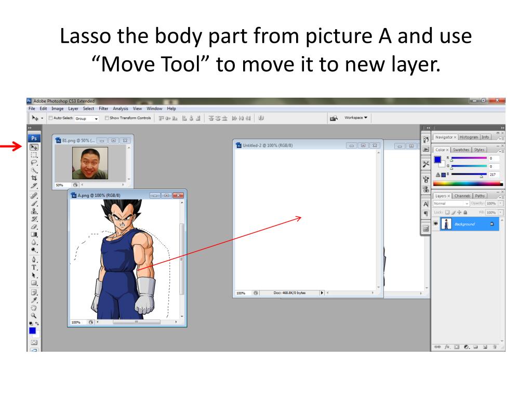Select the Gradient tool

click(34, 234)
